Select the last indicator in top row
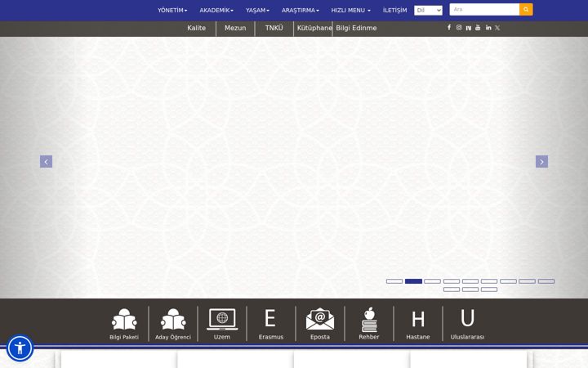The image size is (588, 368). pyautogui.click(x=546, y=281)
